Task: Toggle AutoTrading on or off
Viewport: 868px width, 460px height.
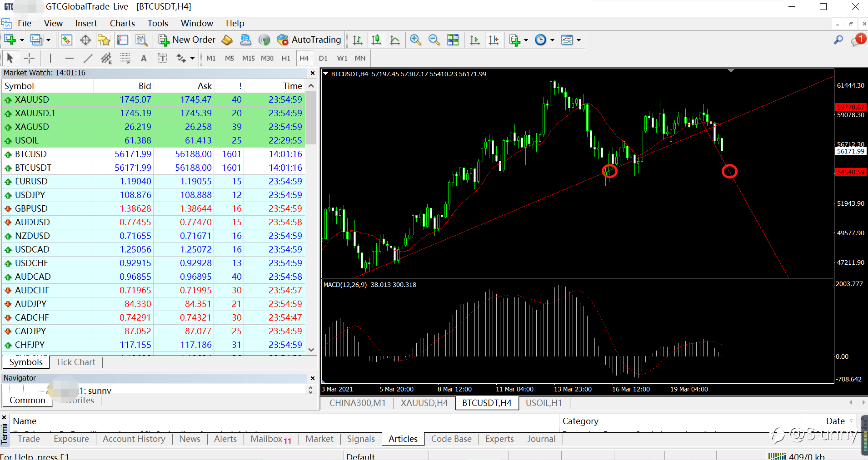Action: (x=309, y=40)
